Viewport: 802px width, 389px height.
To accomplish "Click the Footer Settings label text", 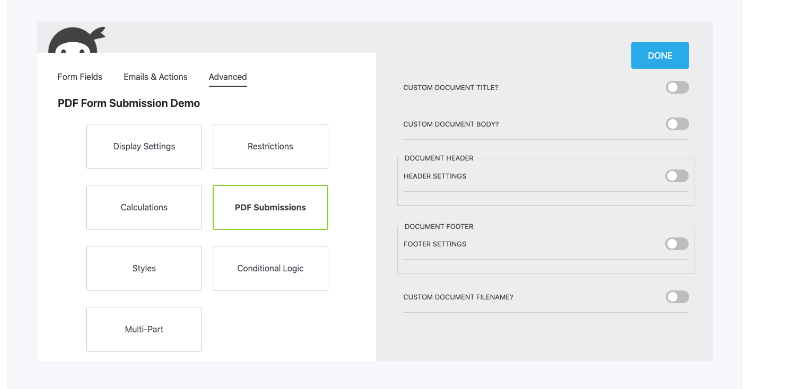I will tap(435, 244).
